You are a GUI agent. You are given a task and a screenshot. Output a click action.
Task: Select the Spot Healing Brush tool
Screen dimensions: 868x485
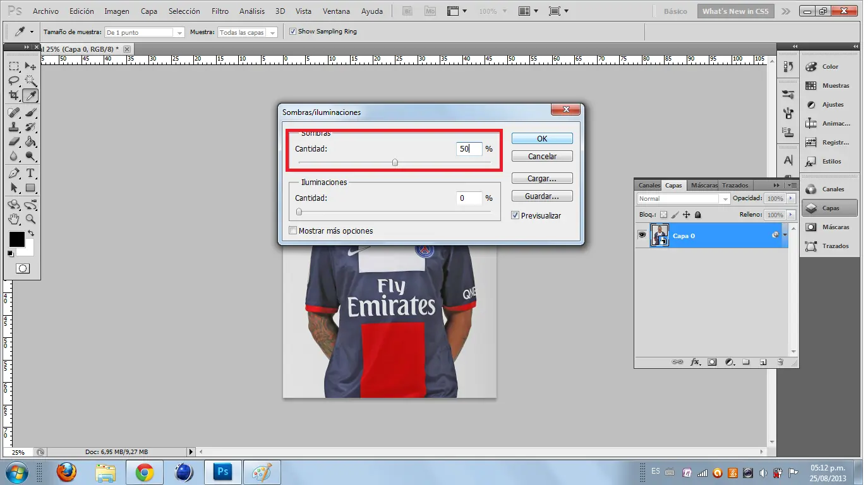click(14, 112)
